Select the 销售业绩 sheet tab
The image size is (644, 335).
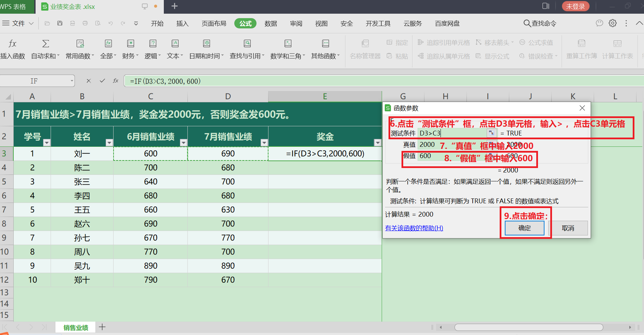click(75, 327)
